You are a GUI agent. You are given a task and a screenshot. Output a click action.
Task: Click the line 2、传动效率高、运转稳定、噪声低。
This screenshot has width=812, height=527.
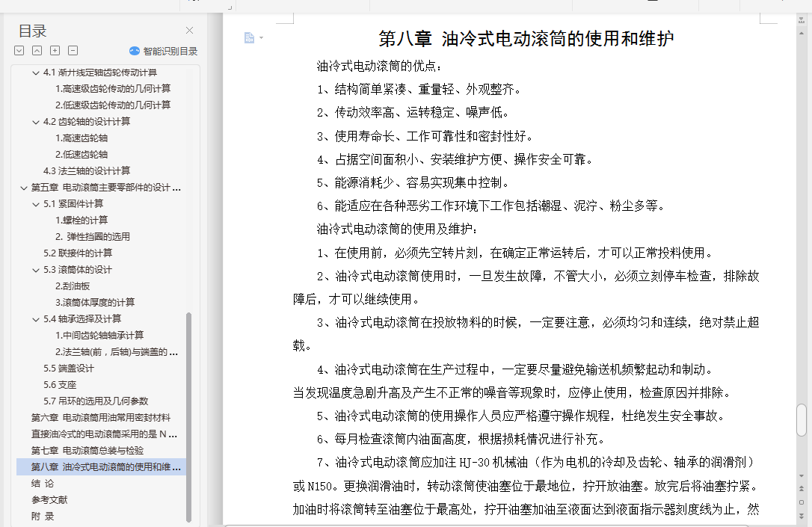(413, 112)
